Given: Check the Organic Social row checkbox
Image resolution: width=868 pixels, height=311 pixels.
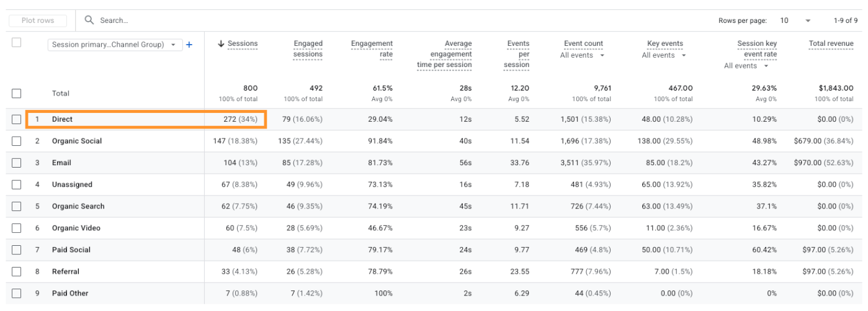Looking at the screenshot, I should pos(17,141).
